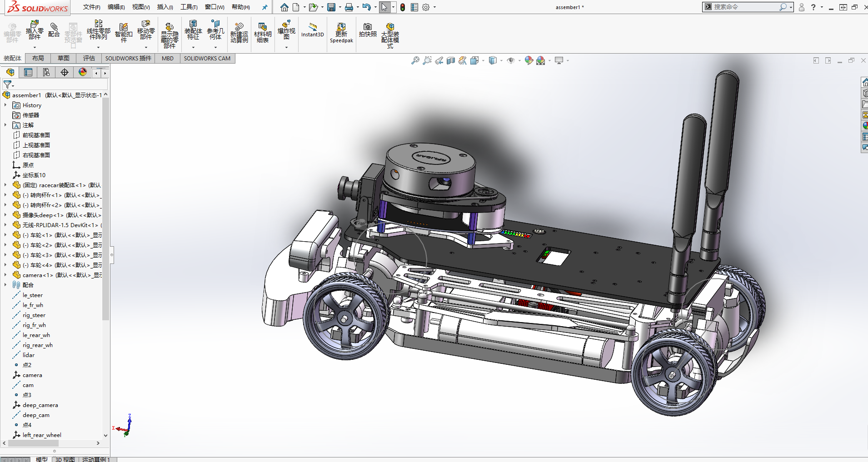The width and height of the screenshot is (868, 462).
Task: Expand 配合 mates folder node
Action: coord(5,285)
